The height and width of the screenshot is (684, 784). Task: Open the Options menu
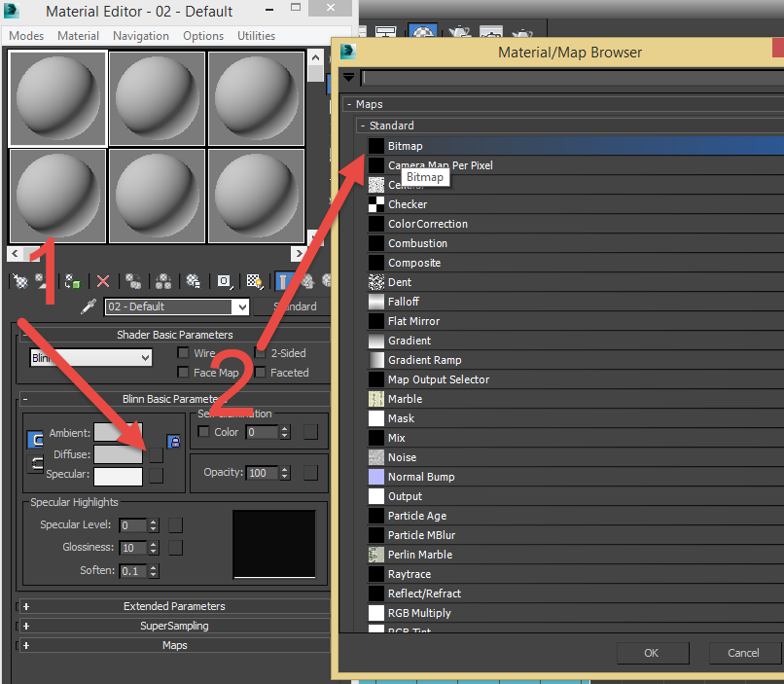[x=203, y=36]
